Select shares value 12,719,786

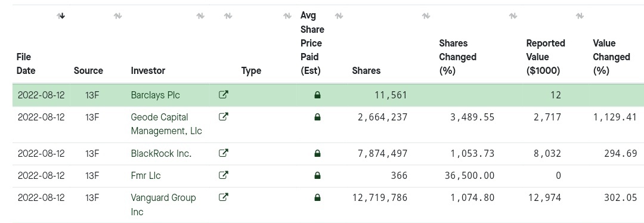[x=380, y=198]
